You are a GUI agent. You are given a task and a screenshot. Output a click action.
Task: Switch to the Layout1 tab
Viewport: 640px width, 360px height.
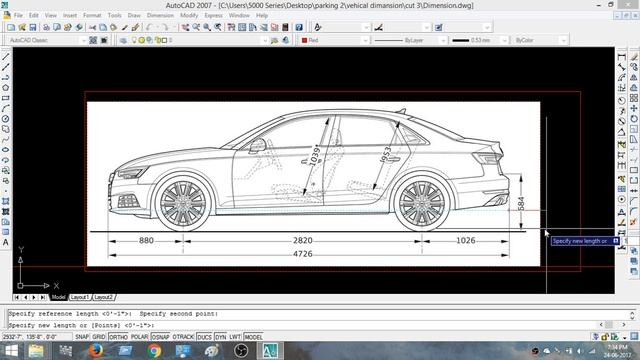pyautogui.click(x=80, y=297)
